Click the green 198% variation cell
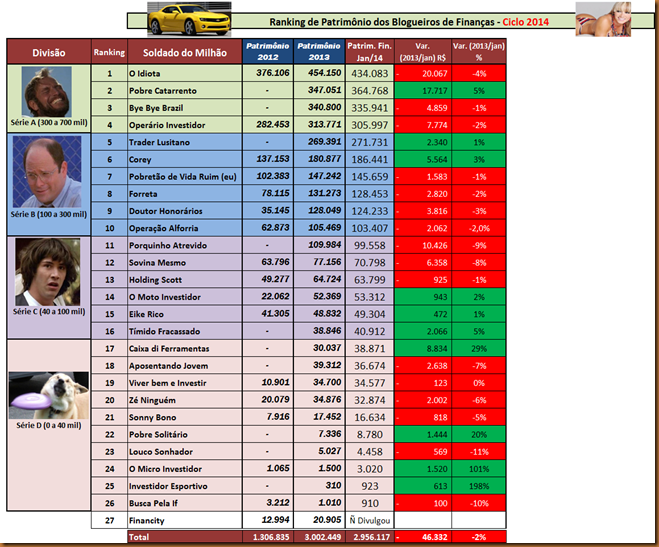659x547 pixels. pyautogui.click(x=477, y=484)
